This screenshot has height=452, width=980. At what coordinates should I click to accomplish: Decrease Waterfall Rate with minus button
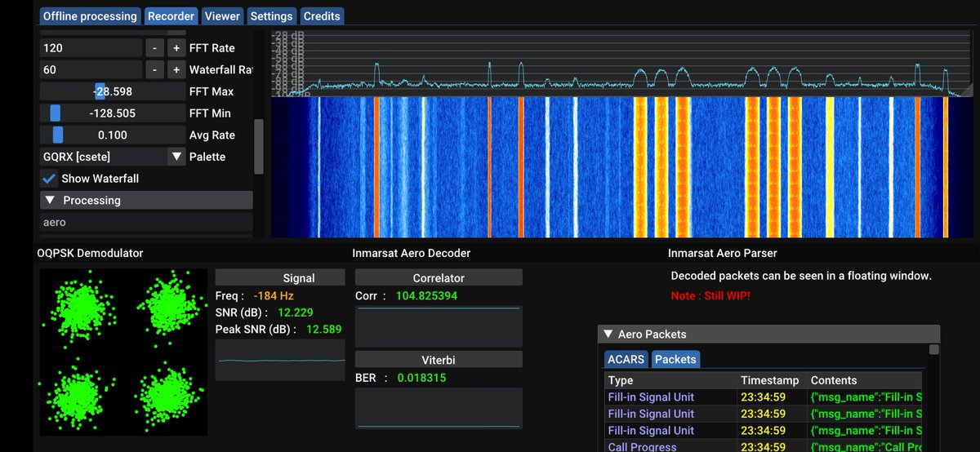pyautogui.click(x=154, y=70)
